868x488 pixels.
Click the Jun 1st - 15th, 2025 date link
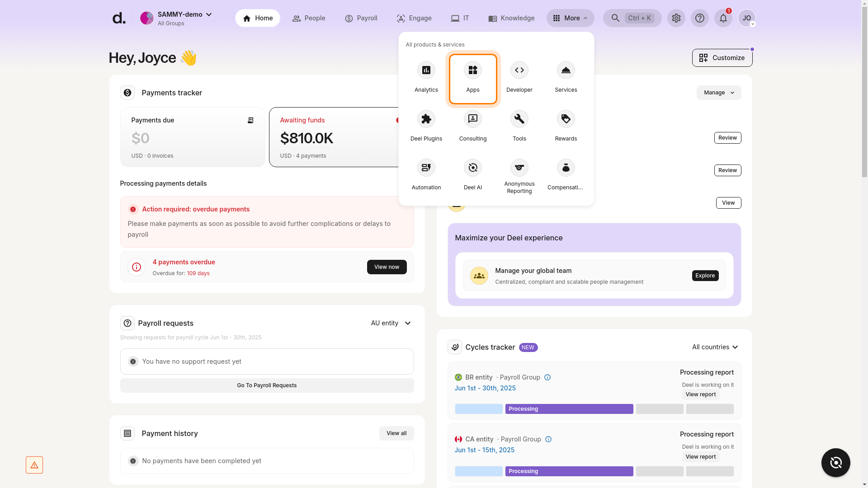click(x=484, y=450)
